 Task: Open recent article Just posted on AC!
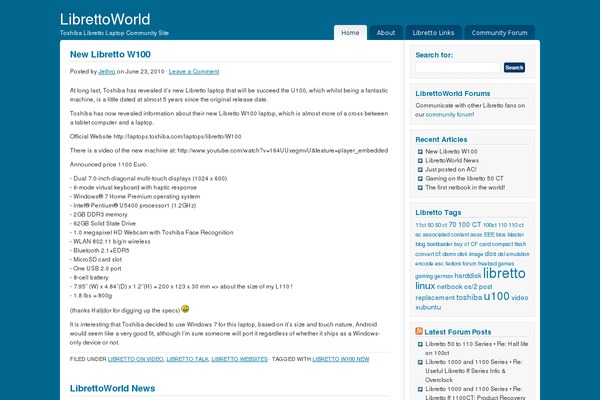[451, 169]
